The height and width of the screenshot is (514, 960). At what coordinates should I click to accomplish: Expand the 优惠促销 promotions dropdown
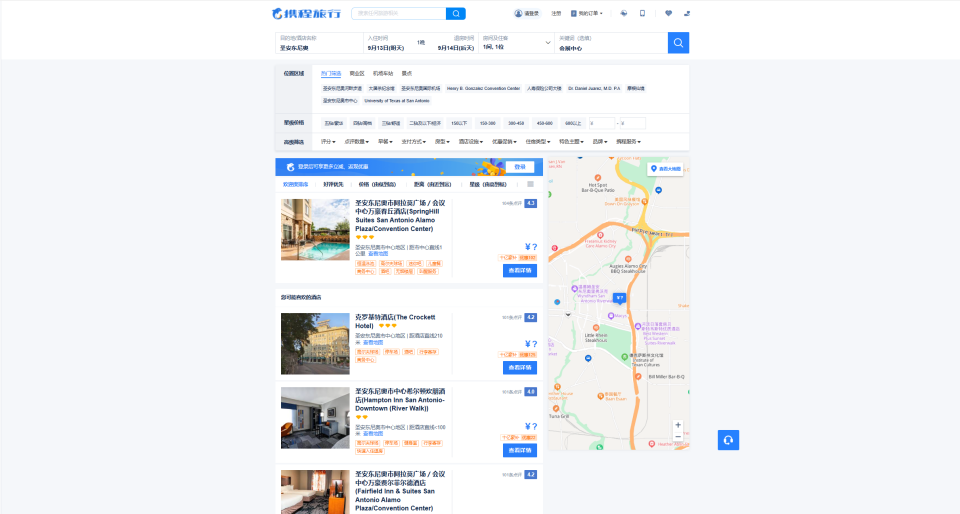pyautogui.click(x=504, y=142)
